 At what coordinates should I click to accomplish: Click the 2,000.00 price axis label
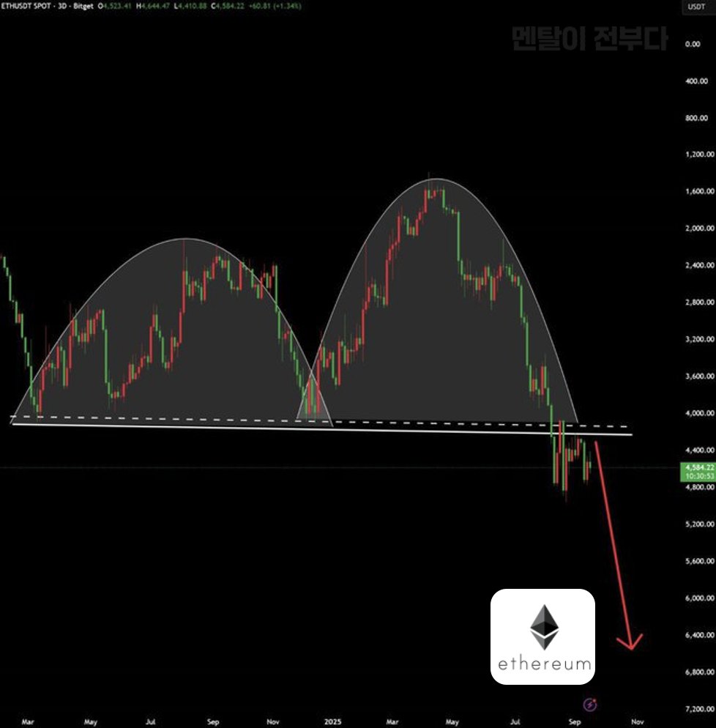700,229
